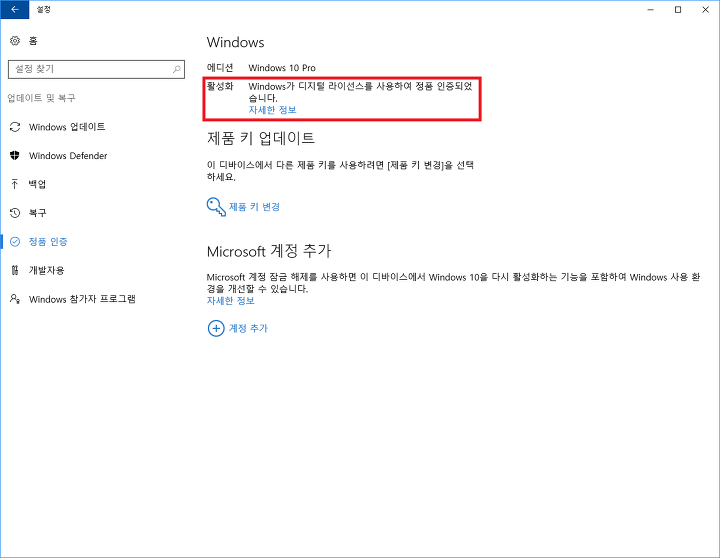This screenshot has height=558, width=720.
Task: Click the key icon for 제품 키 변경
Action: 216,207
